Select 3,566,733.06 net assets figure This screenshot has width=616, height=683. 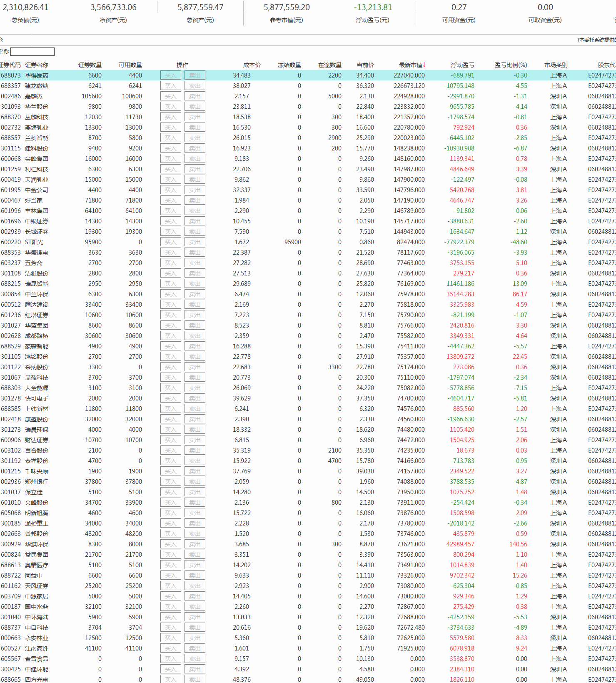pyautogui.click(x=113, y=8)
